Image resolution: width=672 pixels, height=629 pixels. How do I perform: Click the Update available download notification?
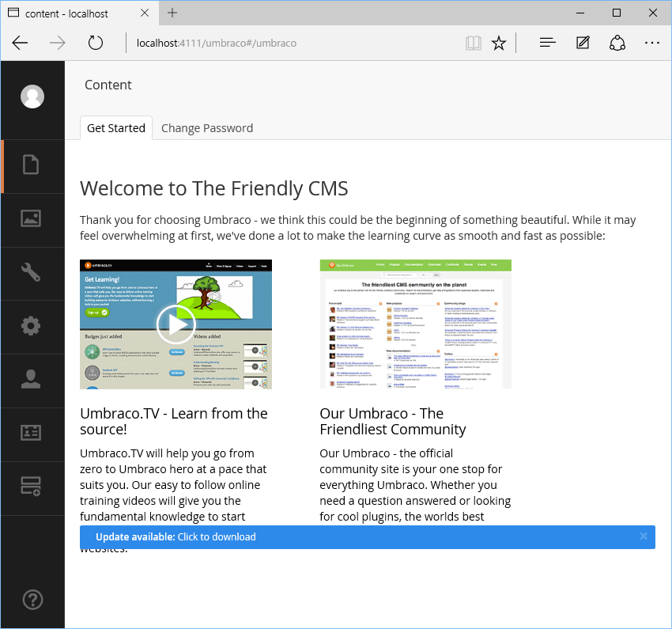176,536
